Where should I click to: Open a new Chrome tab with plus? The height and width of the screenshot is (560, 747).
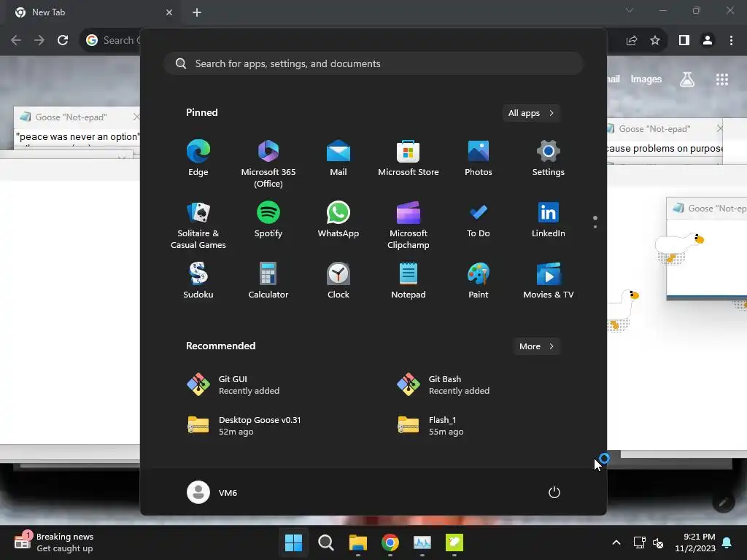pyautogui.click(x=197, y=12)
